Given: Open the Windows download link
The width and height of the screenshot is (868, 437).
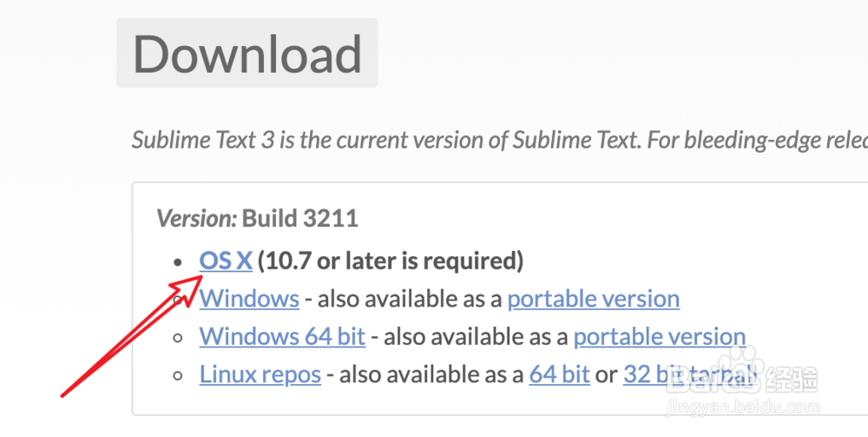Looking at the screenshot, I should [249, 298].
